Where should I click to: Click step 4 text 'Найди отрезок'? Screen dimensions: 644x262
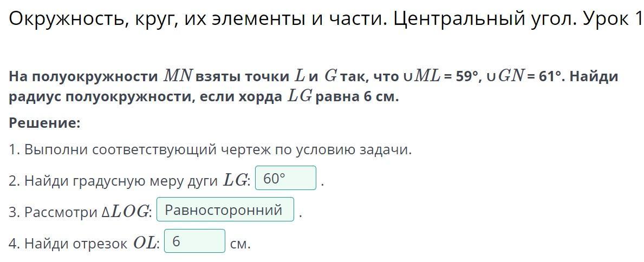tap(76, 244)
